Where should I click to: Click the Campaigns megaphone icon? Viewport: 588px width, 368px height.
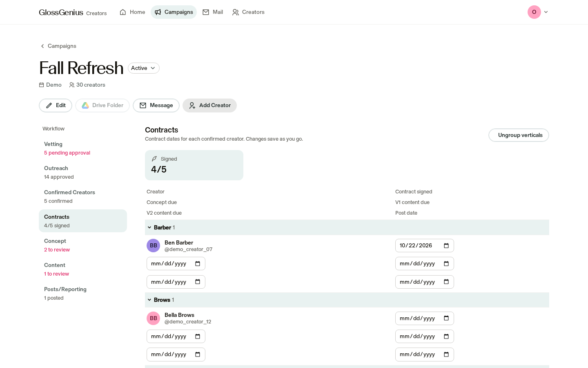click(158, 12)
